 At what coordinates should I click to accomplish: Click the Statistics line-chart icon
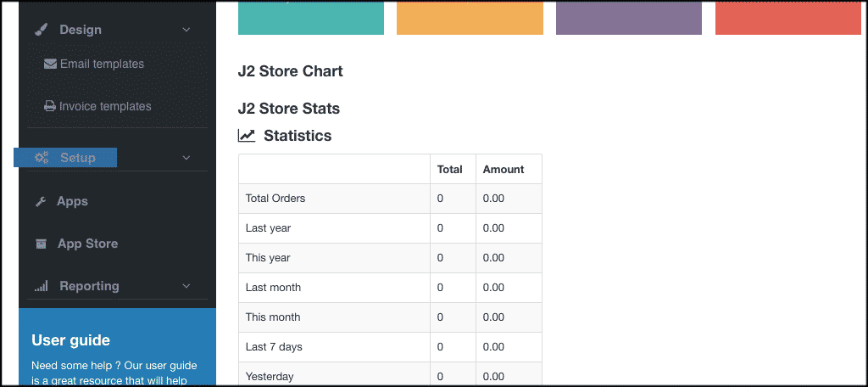point(247,135)
